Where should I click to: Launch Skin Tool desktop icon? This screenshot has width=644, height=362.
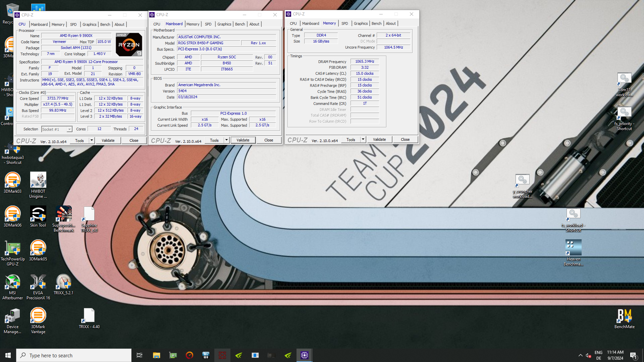[x=38, y=217]
